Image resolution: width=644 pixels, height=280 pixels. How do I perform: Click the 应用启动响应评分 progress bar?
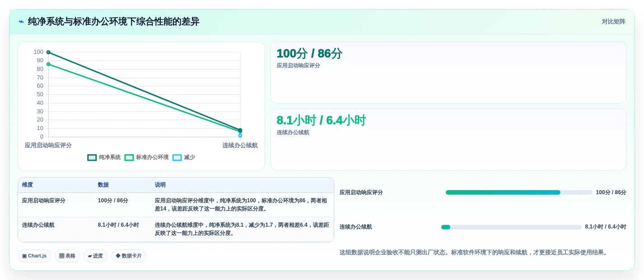pyautogui.click(x=519, y=192)
